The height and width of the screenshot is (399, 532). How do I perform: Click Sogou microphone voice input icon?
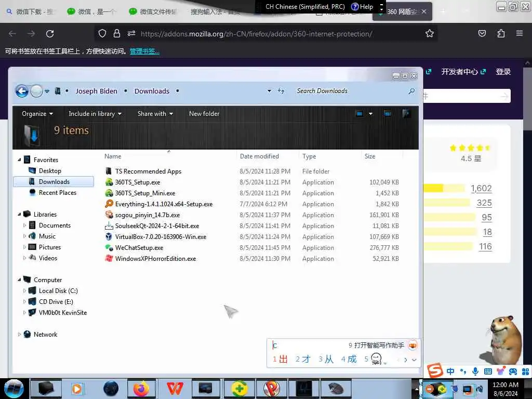[x=475, y=371]
